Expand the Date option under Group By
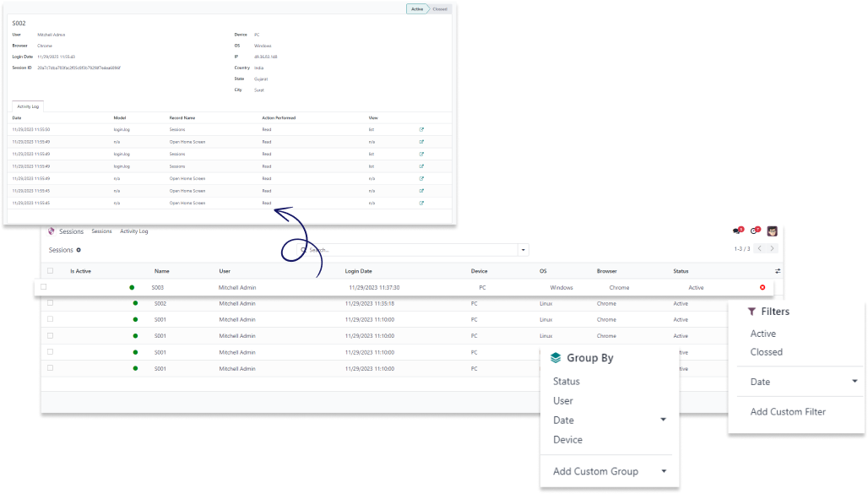 click(663, 420)
